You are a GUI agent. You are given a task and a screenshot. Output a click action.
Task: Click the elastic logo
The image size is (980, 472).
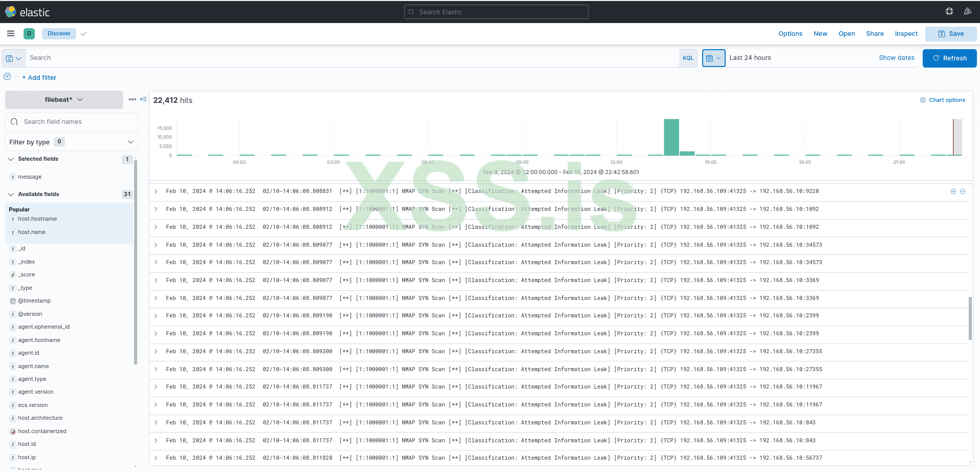click(27, 12)
